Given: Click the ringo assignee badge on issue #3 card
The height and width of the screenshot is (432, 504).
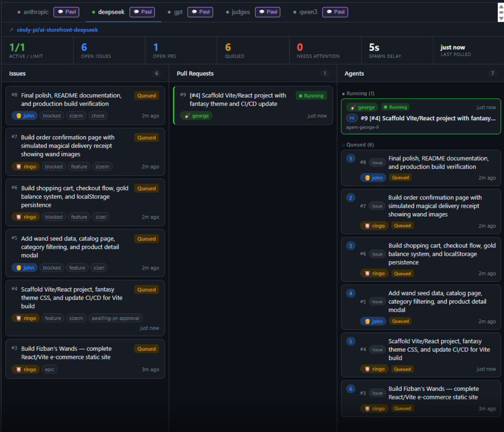Looking at the screenshot, I should tap(26, 369).
